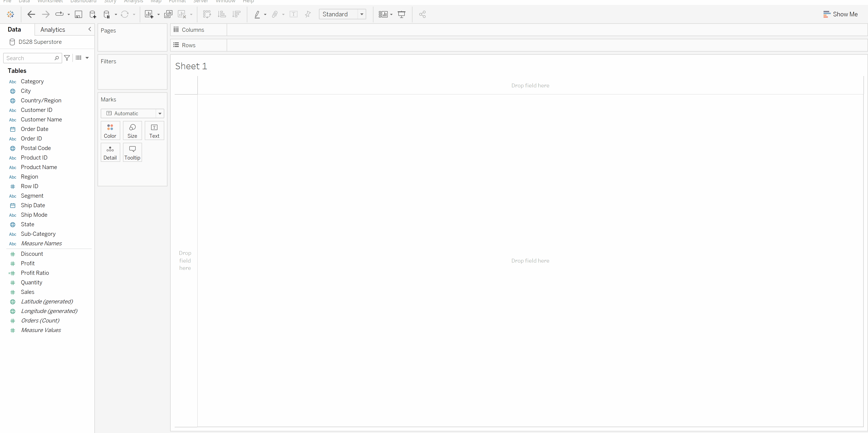Click the undo back arrow
Viewport: 868px width, 433px height.
(x=31, y=14)
